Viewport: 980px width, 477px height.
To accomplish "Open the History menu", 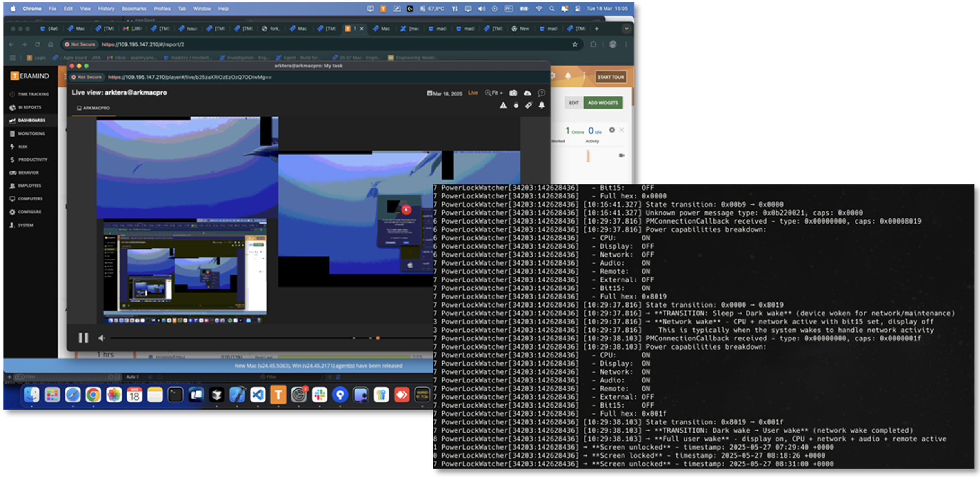I will coord(106,9).
